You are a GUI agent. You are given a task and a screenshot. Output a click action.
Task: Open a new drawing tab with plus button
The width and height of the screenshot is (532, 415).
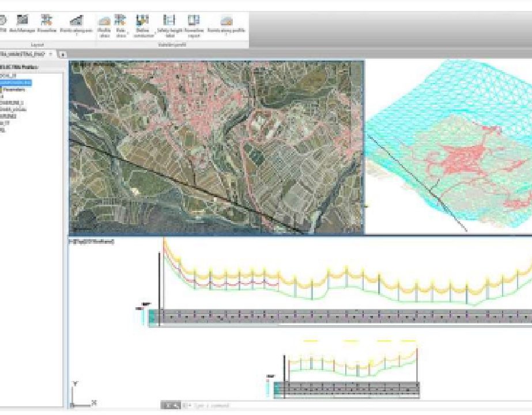coord(63,54)
